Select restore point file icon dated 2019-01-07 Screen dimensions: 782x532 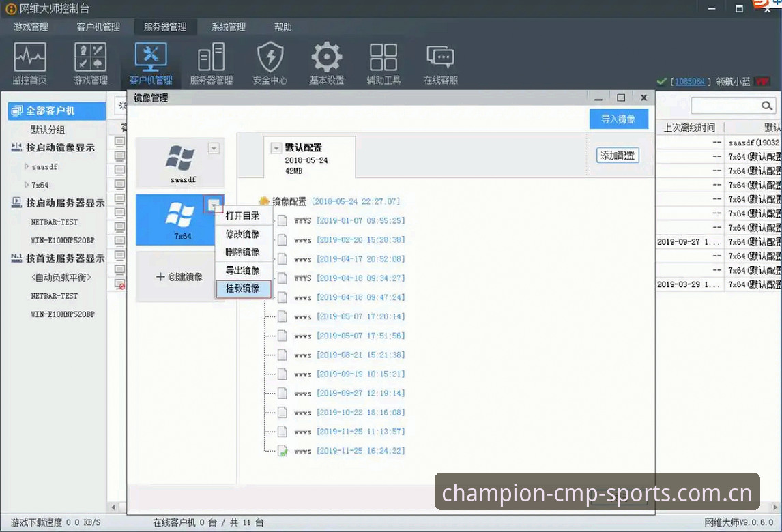283,220
